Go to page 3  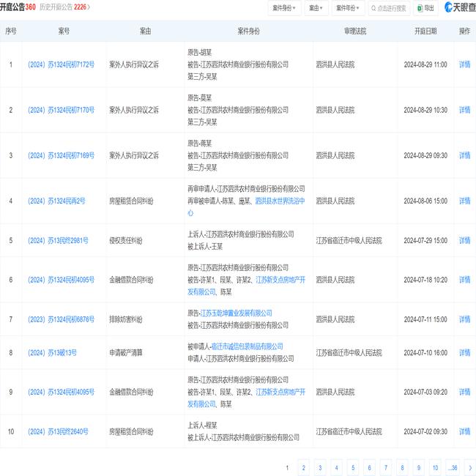click(320, 467)
